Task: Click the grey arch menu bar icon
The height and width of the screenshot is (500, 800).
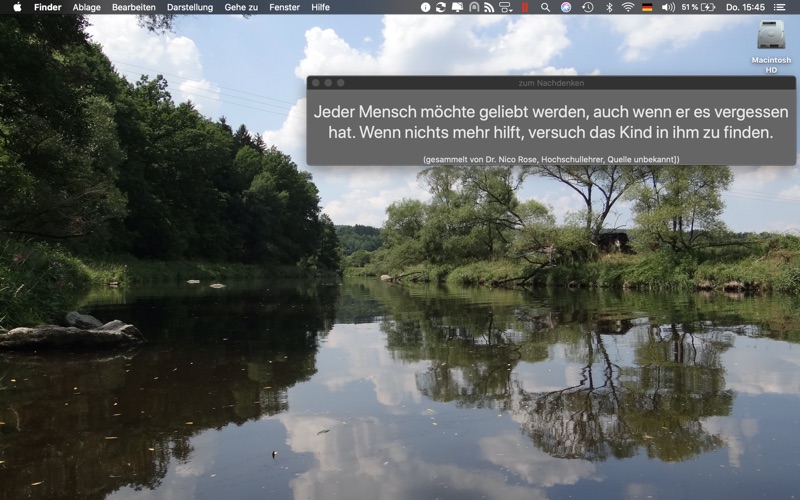Action: [x=473, y=7]
